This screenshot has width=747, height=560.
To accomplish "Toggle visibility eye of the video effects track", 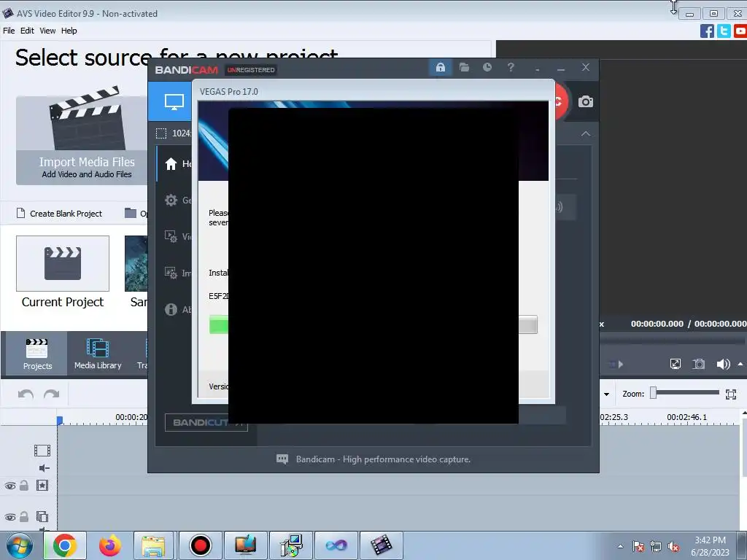I will click(x=10, y=486).
